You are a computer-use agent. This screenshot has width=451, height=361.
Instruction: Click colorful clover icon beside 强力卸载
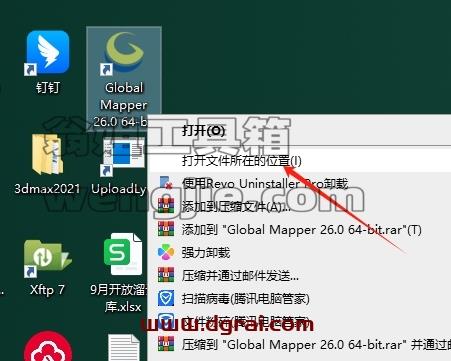pyautogui.click(x=166, y=252)
